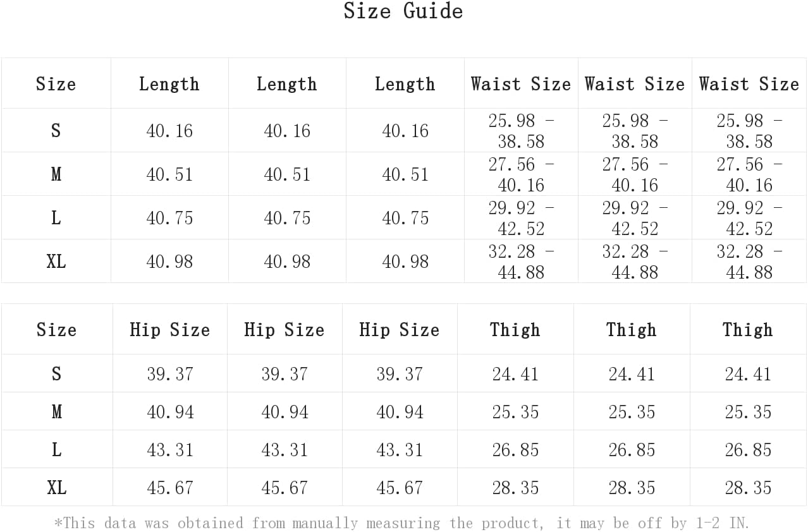Screen dimensions: 808x532
Task: Select the XL row label in the Length table
Action: (x=56, y=261)
